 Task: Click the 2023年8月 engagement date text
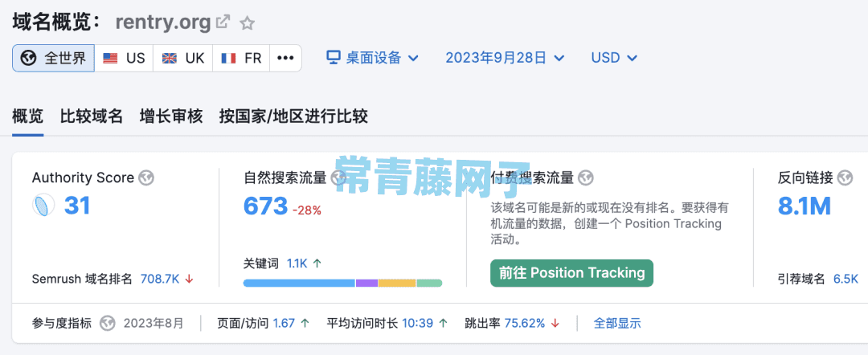[x=154, y=323]
